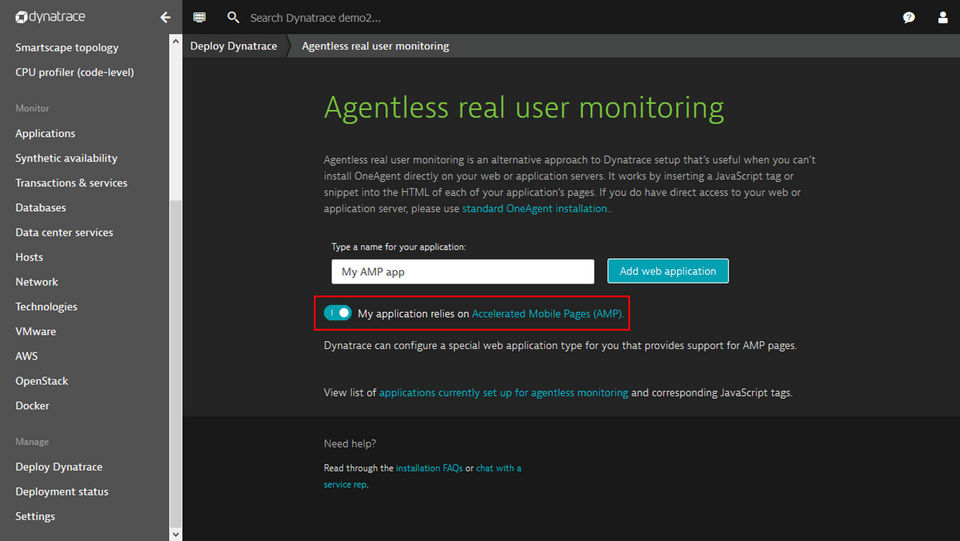Open Settings in the sidebar
Screen dimensions: 960x541
tap(35, 516)
